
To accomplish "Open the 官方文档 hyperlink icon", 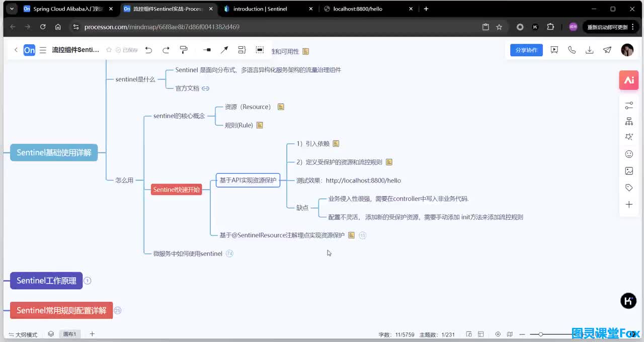I will [x=205, y=89].
